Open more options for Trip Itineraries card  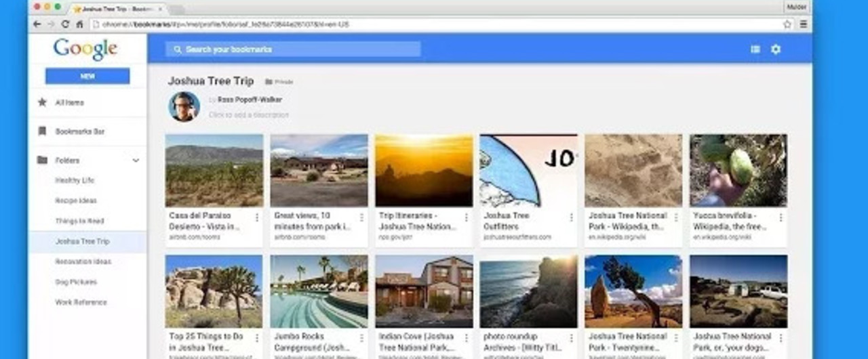click(466, 217)
